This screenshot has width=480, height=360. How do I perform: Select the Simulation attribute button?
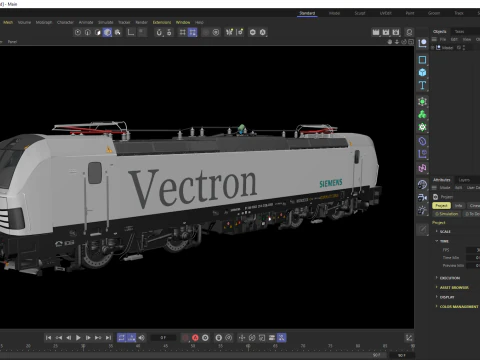[447, 214]
